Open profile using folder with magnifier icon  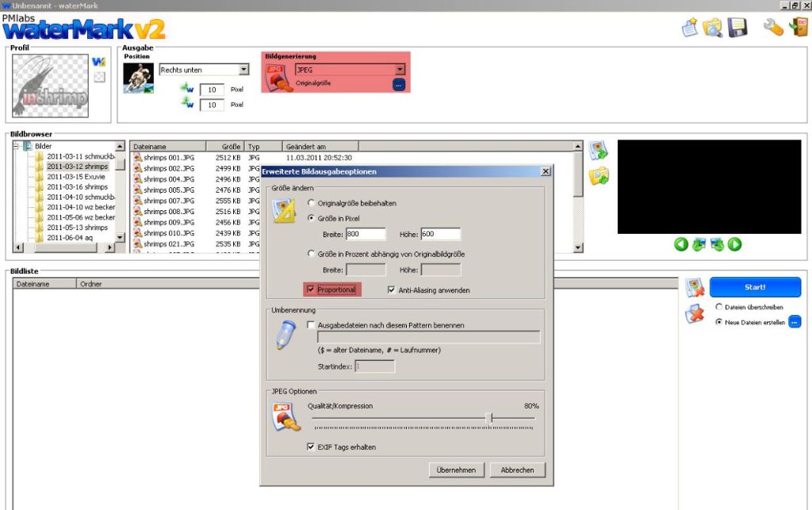tap(713, 28)
